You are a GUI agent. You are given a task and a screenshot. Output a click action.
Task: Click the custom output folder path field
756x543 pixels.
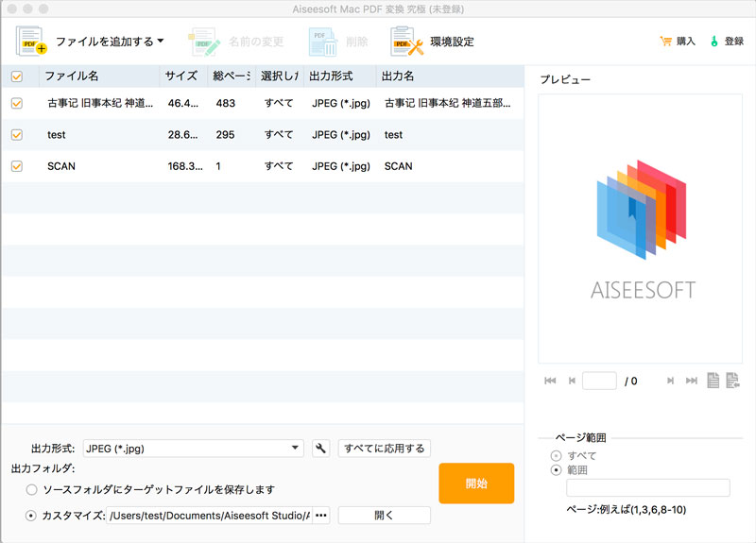[209, 516]
